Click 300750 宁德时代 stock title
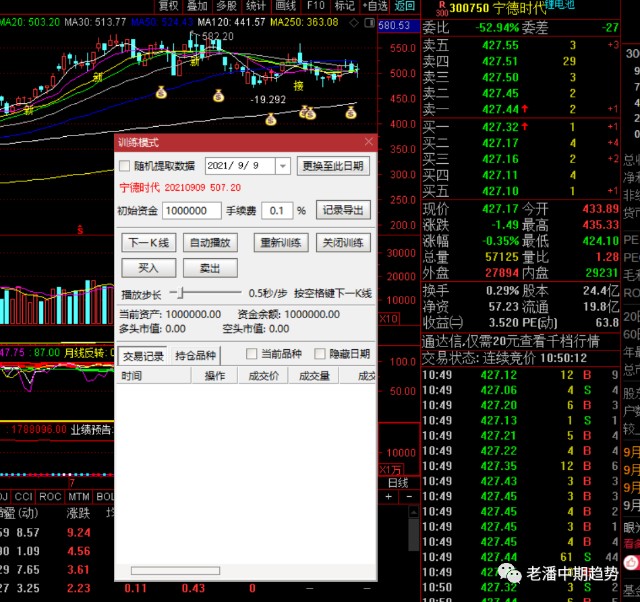 click(498, 8)
